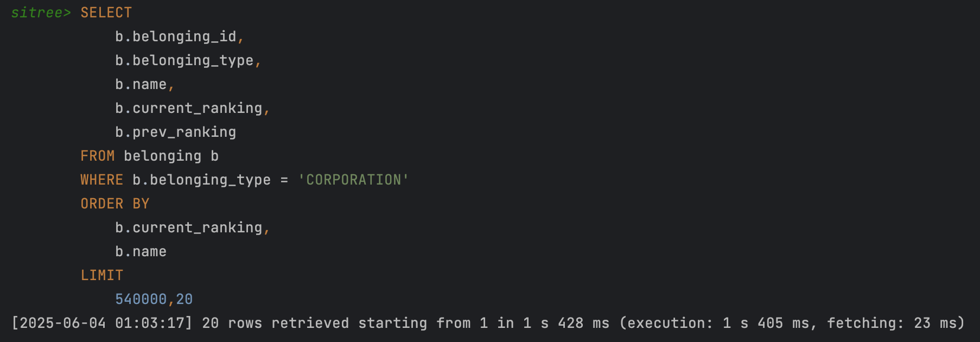Click the belonging table name

point(163,156)
